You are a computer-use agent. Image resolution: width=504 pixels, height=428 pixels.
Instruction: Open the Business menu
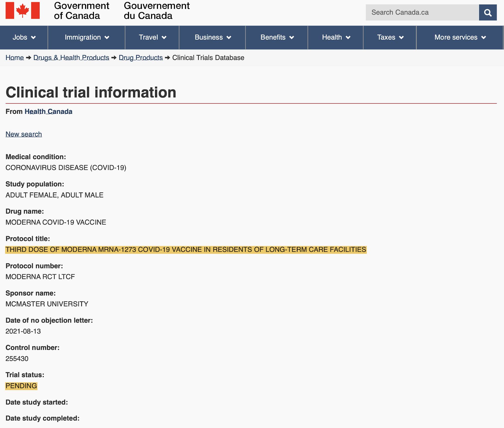(212, 37)
